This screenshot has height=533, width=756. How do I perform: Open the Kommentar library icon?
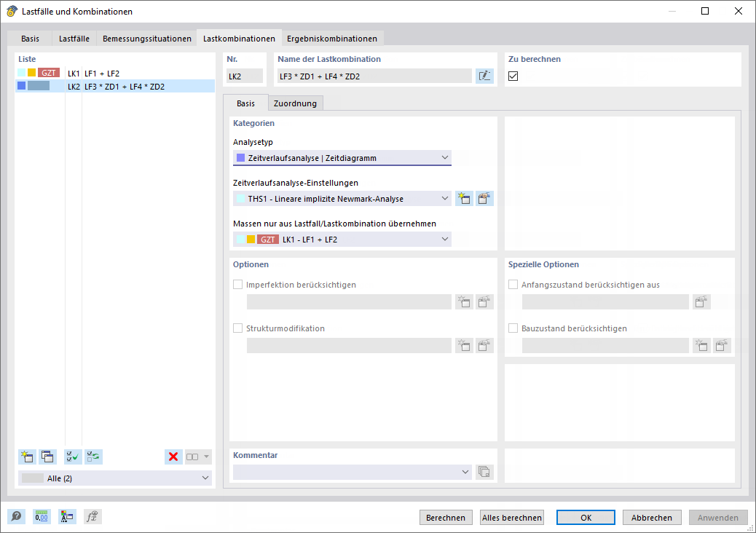484,472
